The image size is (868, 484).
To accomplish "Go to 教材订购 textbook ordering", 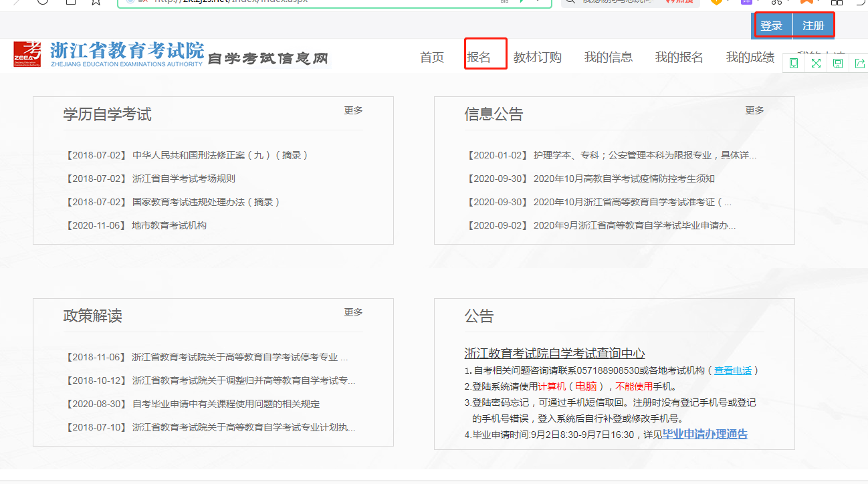I will coord(538,57).
